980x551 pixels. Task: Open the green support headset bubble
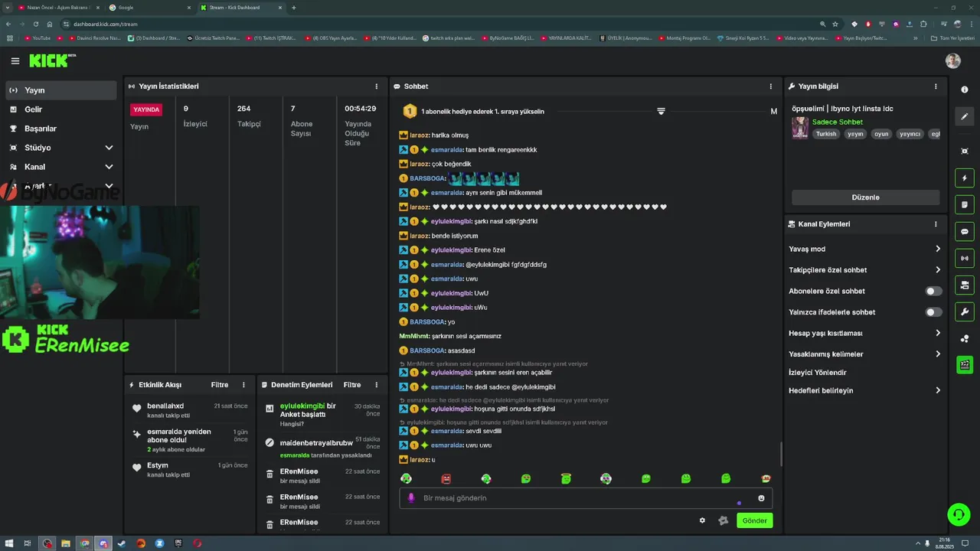959,515
